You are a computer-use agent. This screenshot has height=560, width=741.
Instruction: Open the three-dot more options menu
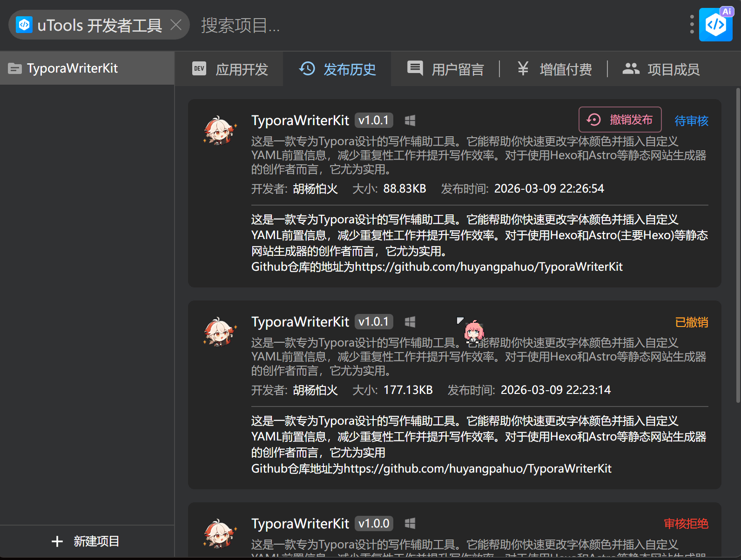coord(692,25)
